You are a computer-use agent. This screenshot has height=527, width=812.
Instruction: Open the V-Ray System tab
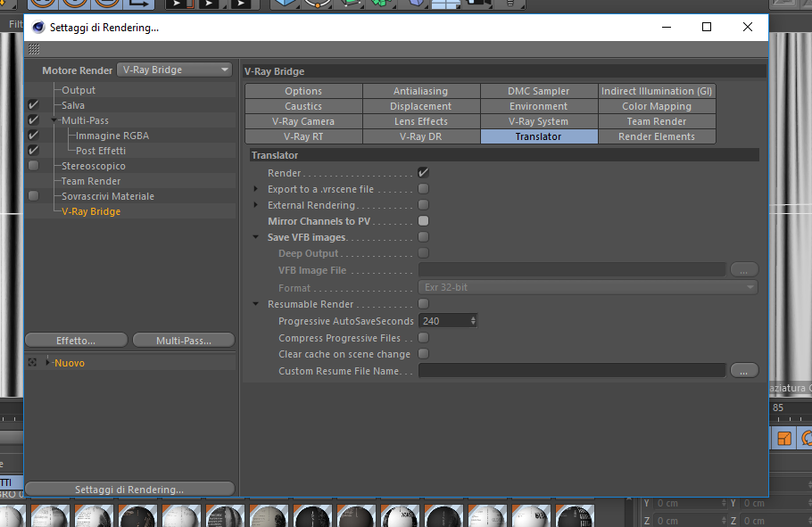pyautogui.click(x=539, y=121)
